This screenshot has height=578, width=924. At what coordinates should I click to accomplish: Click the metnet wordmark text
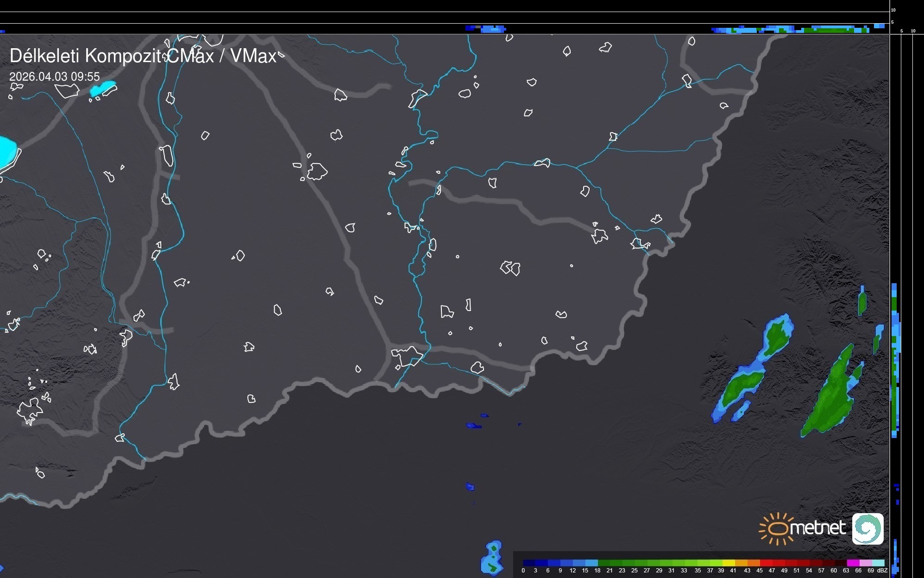(817, 528)
